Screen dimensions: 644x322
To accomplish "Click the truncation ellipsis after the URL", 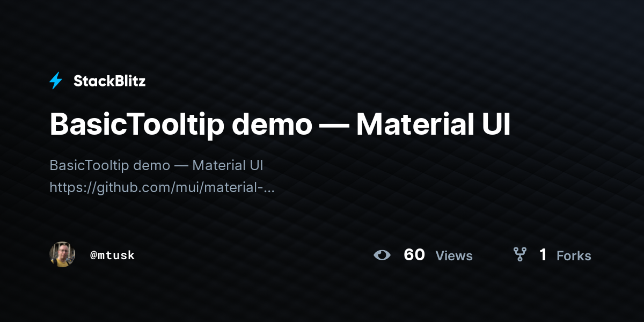I will (270, 191).
